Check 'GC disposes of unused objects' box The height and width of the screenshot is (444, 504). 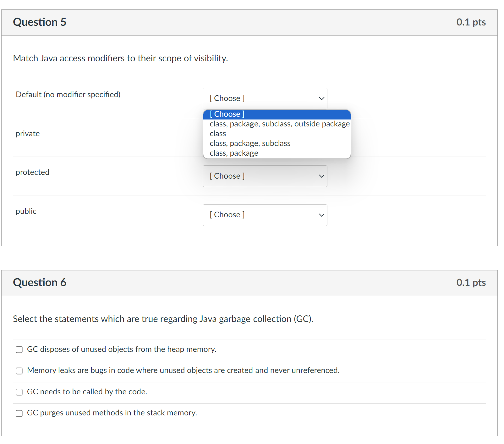point(19,350)
